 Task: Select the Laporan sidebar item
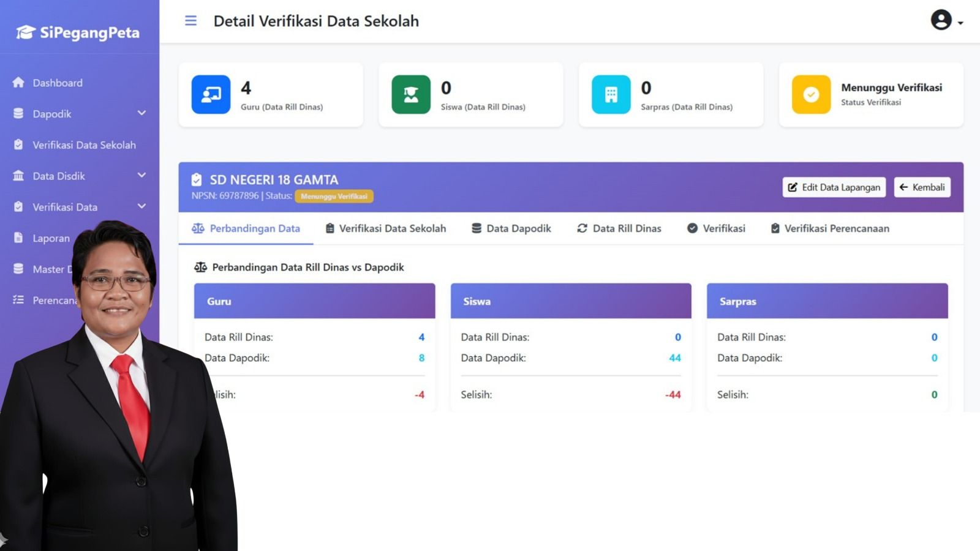(x=51, y=238)
